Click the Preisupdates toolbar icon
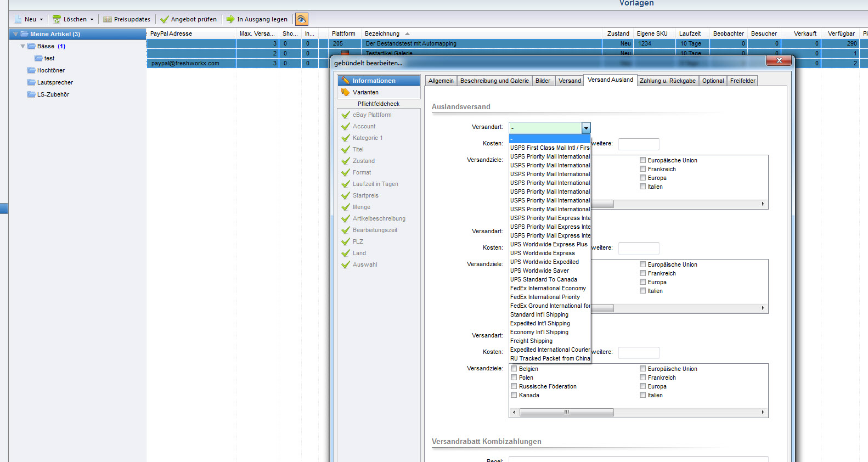The width and height of the screenshot is (868, 462). coord(108,19)
